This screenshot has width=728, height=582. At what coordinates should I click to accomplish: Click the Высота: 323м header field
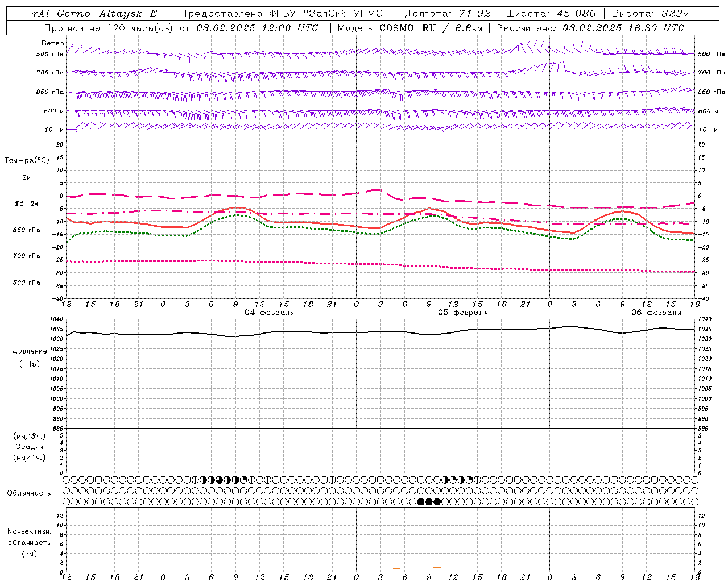(x=650, y=14)
